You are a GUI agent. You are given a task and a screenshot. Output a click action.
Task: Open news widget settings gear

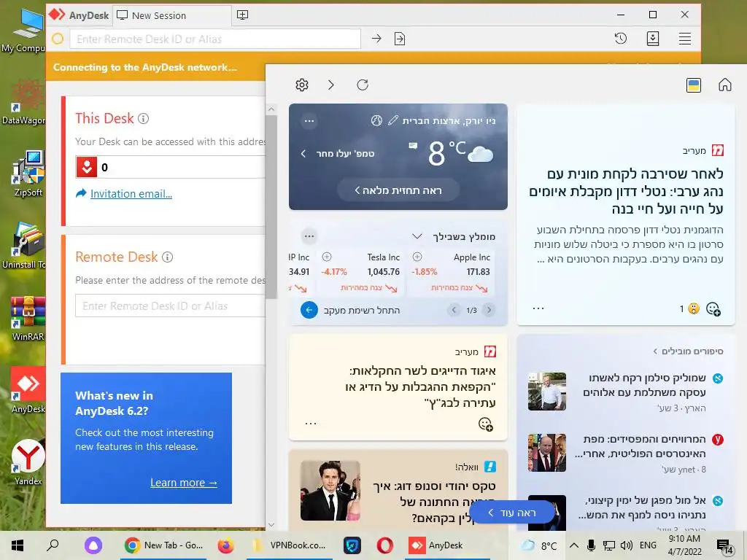tap(302, 85)
